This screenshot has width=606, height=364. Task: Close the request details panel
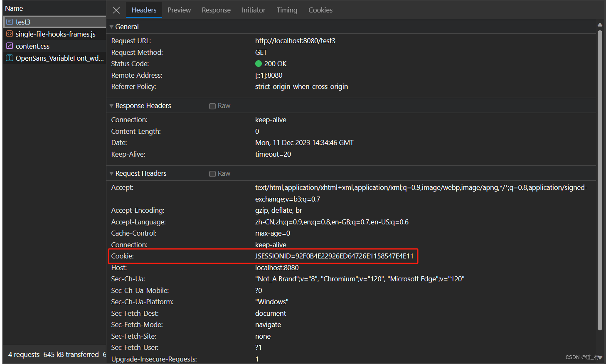[116, 10]
